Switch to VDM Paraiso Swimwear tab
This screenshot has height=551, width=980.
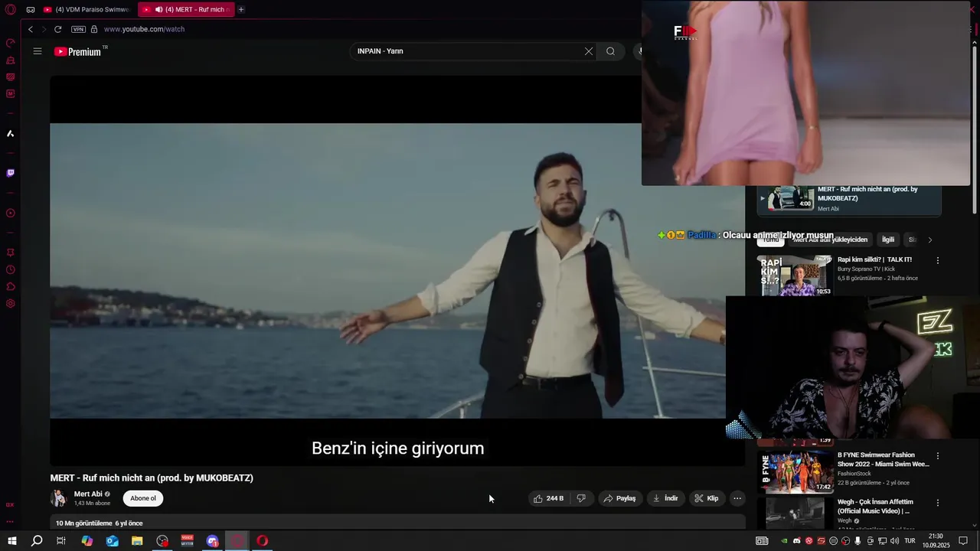87,9
